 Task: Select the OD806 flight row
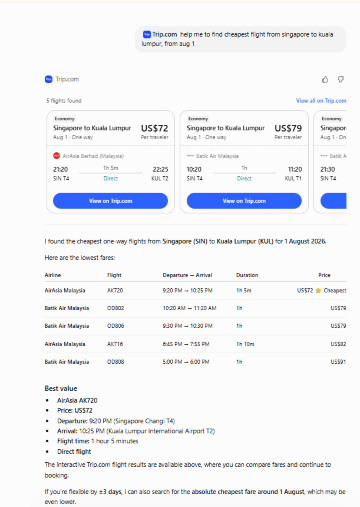pyautogui.click(x=195, y=326)
